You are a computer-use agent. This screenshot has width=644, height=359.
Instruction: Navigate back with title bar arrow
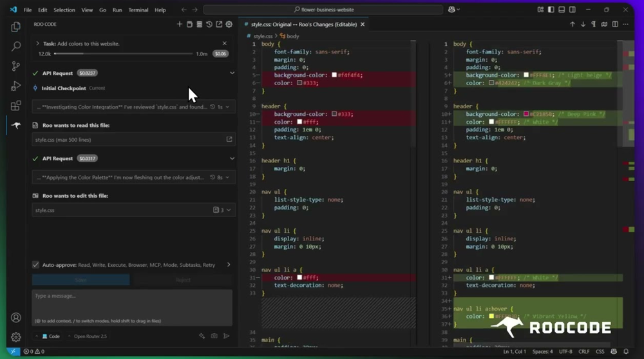[x=184, y=10]
